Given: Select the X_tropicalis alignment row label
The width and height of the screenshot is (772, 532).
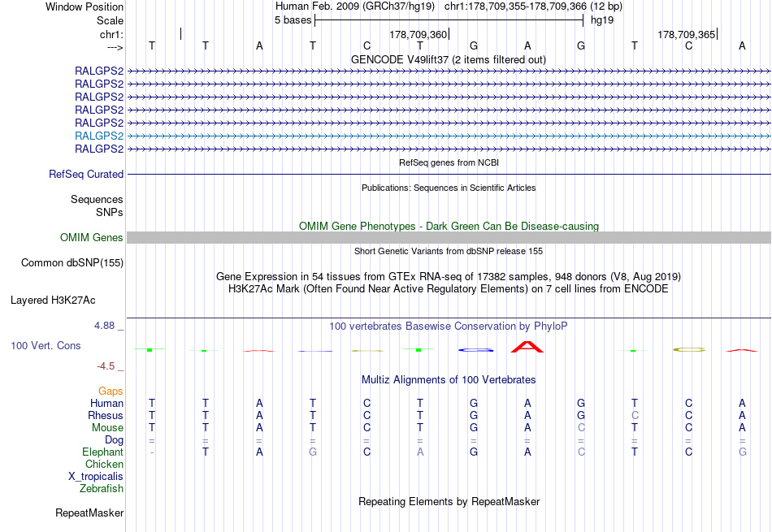Looking at the screenshot, I should 96,477.
